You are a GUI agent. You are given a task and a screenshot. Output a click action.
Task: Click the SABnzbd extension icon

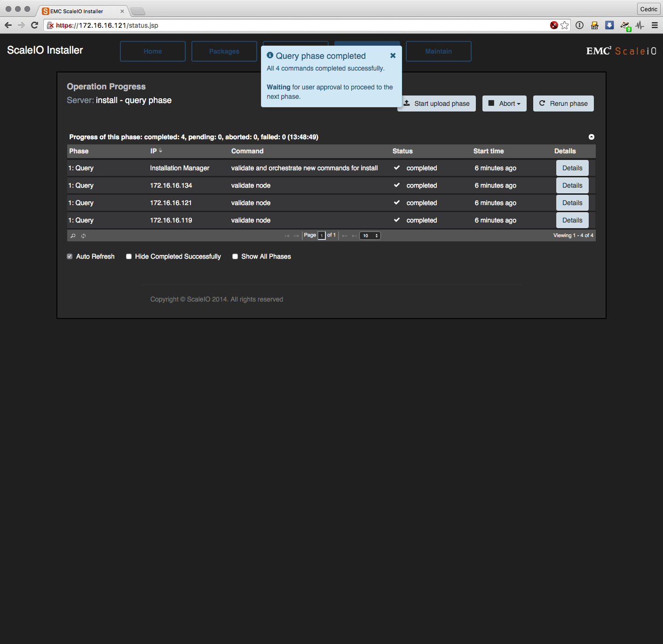click(x=595, y=25)
